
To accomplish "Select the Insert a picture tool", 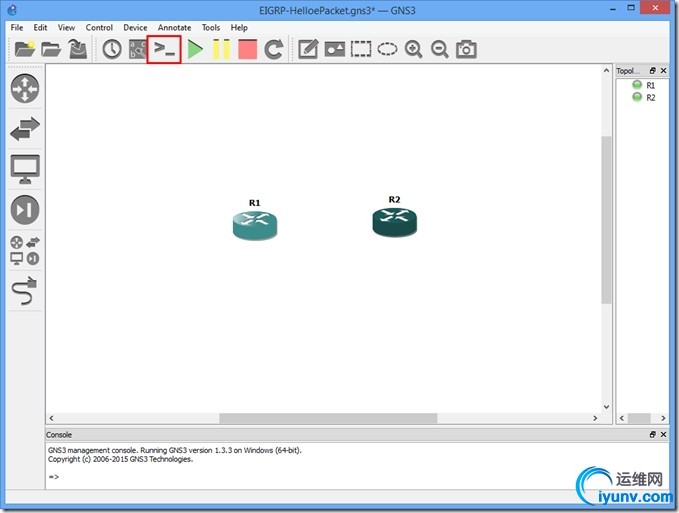I will click(335, 49).
